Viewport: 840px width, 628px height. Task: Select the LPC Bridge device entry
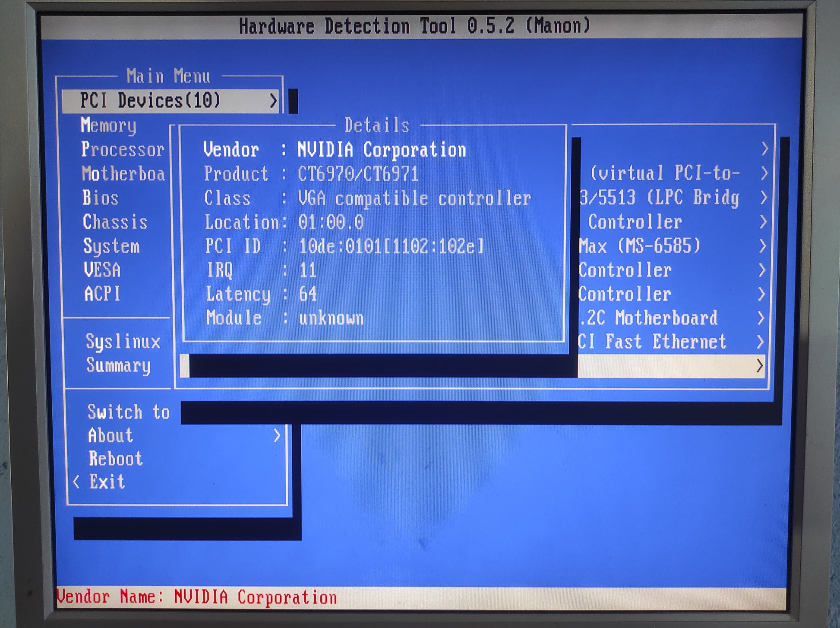659,198
